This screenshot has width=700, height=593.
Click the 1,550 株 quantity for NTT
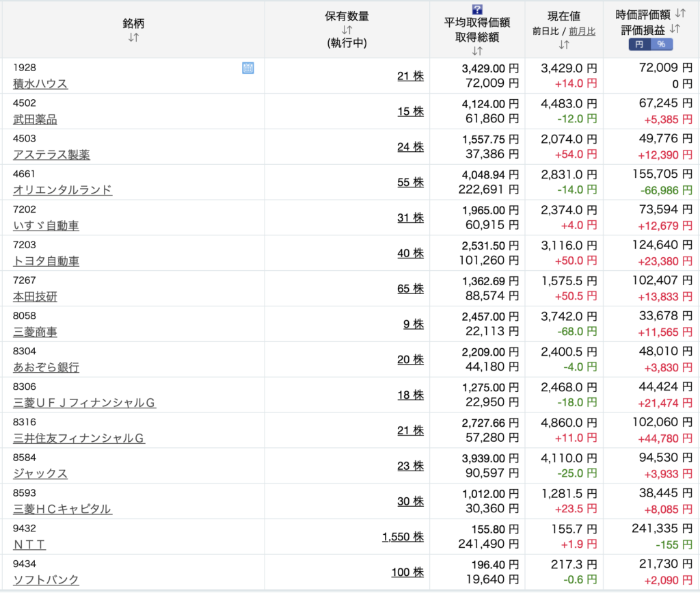(x=403, y=537)
